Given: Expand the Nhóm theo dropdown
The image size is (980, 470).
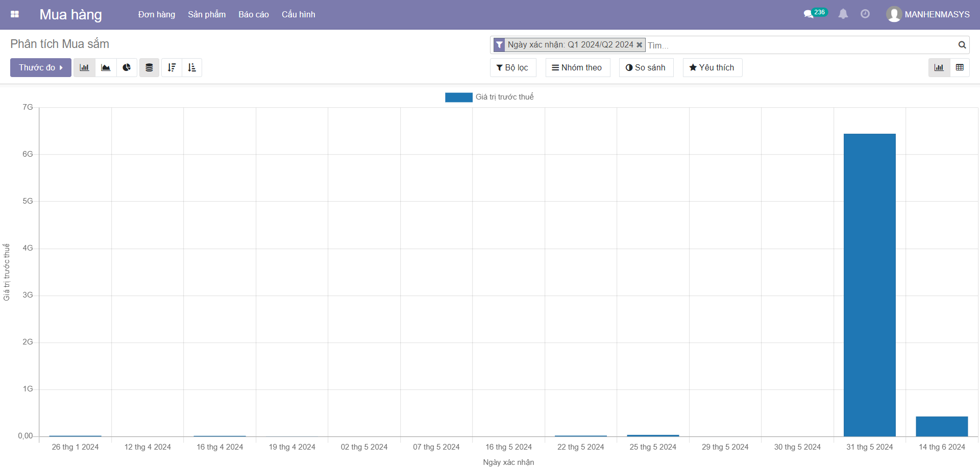Looking at the screenshot, I should click(577, 67).
